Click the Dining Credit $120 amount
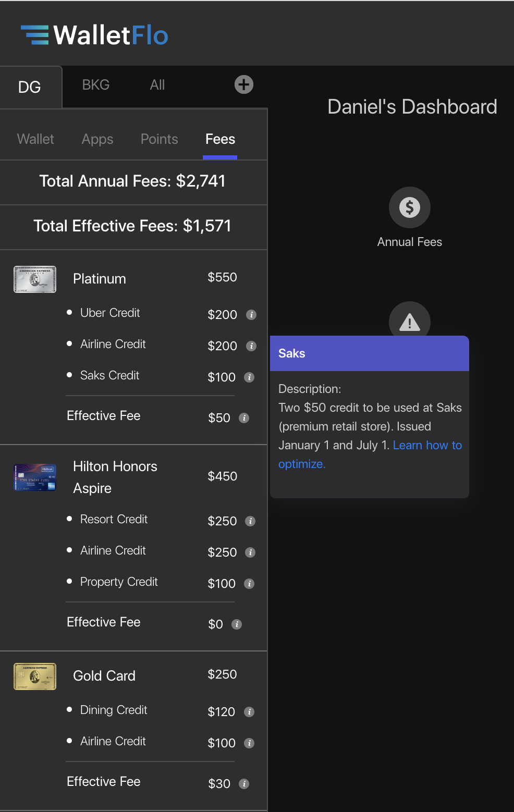Viewport: 514px width, 812px height. (x=222, y=712)
